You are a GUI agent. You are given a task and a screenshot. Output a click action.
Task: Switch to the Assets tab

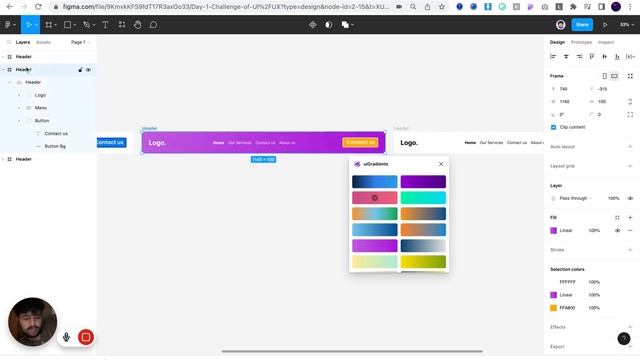(x=43, y=42)
